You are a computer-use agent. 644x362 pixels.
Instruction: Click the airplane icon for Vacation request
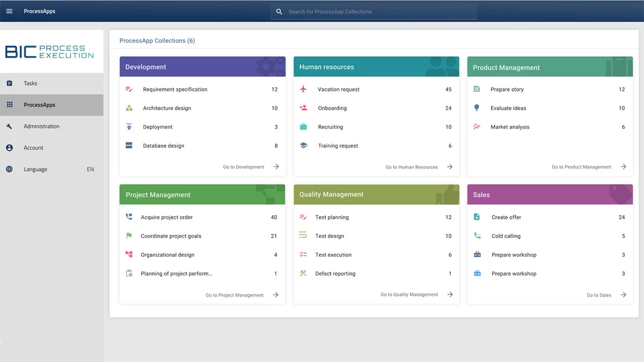point(303,89)
